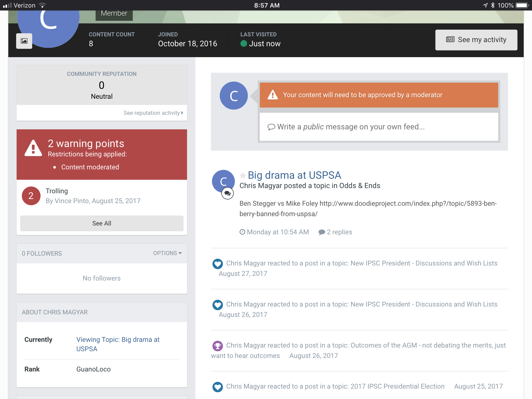Click Content moderated restriction text
This screenshot has height=399, width=532.
click(90, 167)
